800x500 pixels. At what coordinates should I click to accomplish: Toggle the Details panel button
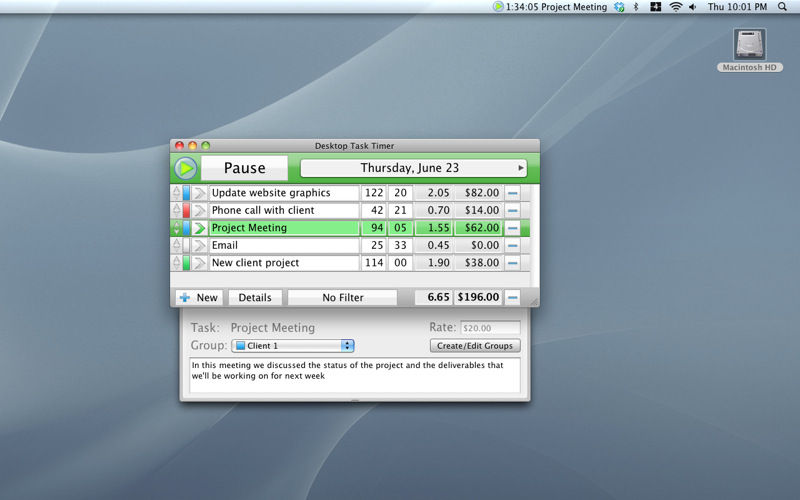(255, 297)
